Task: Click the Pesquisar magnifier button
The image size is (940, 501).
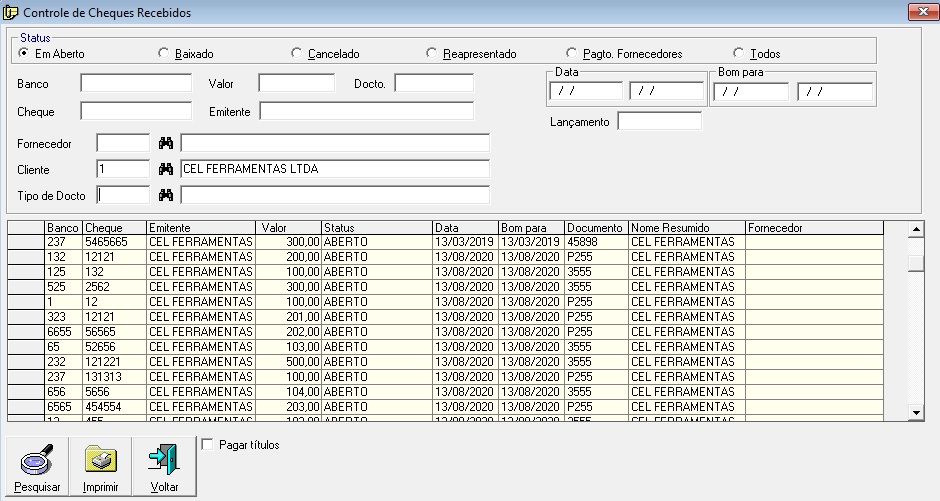Action: click(x=38, y=466)
